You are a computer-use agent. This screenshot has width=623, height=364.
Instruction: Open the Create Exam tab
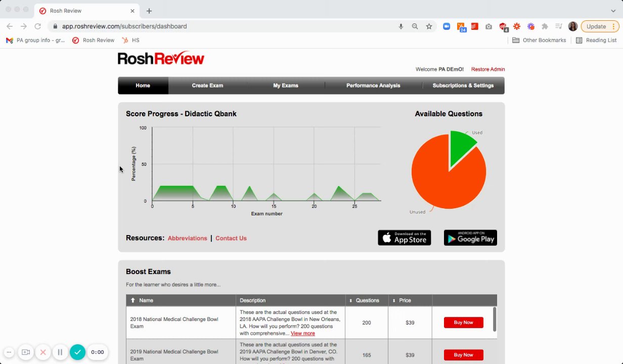point(207,85)
